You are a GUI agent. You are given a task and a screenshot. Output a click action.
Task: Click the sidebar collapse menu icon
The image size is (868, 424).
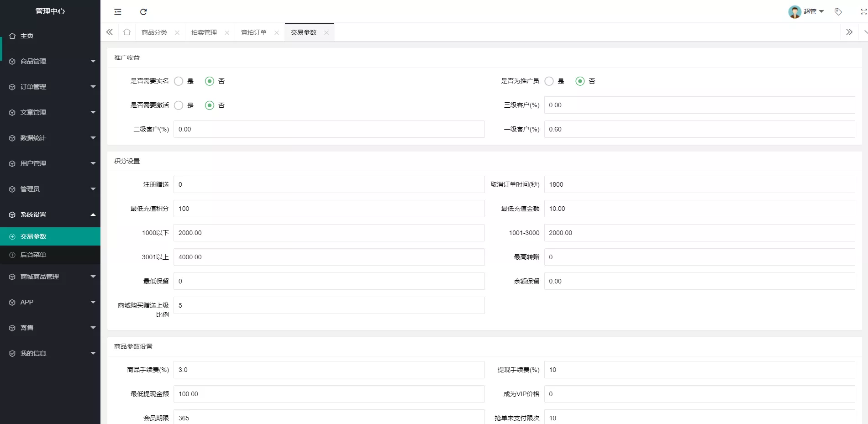click(118, 12)
